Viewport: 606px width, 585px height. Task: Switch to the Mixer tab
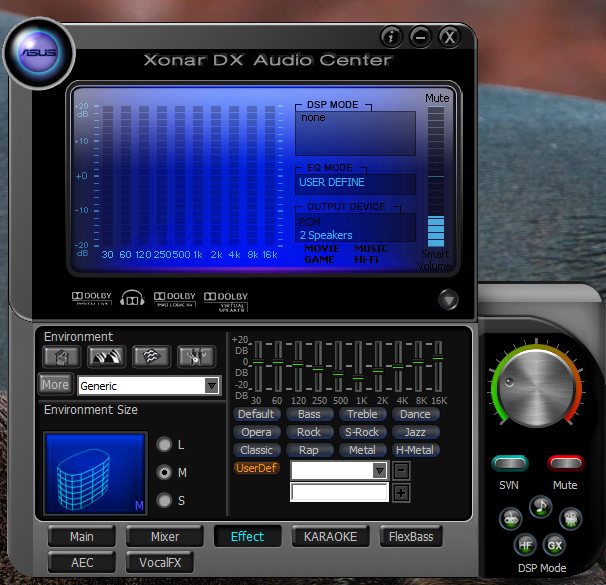click(x=165, y=536)
